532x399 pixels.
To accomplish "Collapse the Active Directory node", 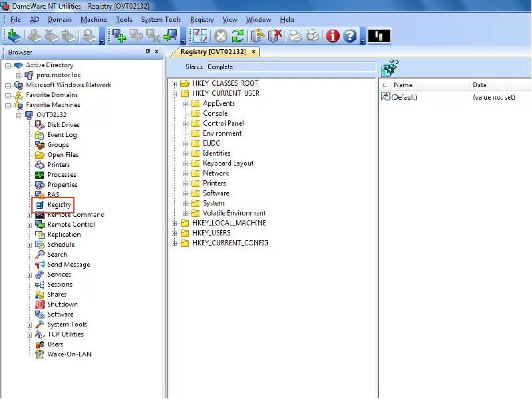I will click(x=8, y=65).
